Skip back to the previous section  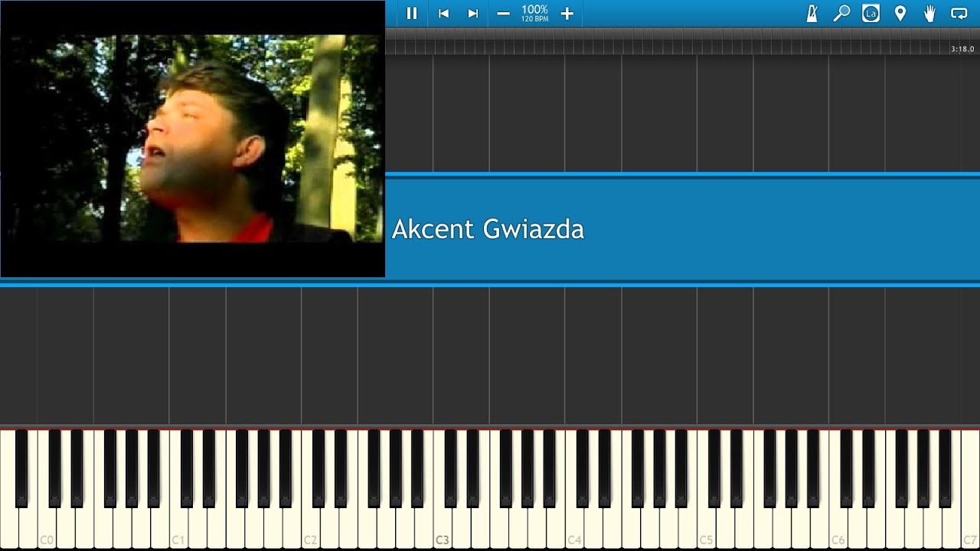443,13
